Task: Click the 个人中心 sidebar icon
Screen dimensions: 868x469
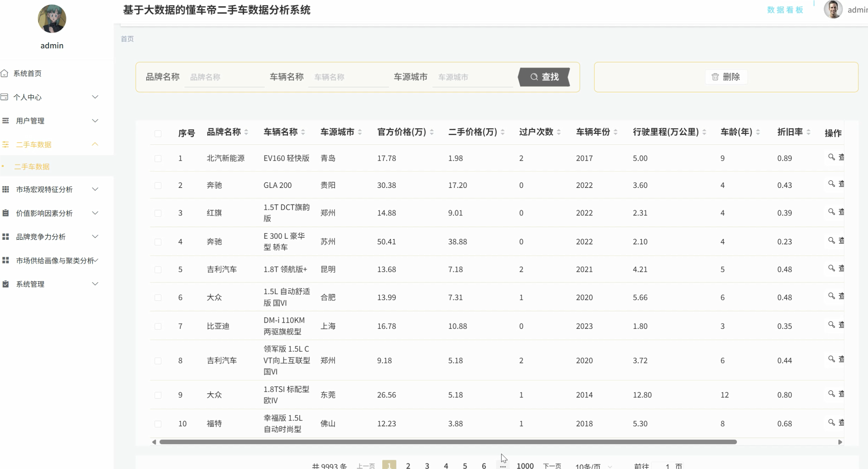Action: 4,97
